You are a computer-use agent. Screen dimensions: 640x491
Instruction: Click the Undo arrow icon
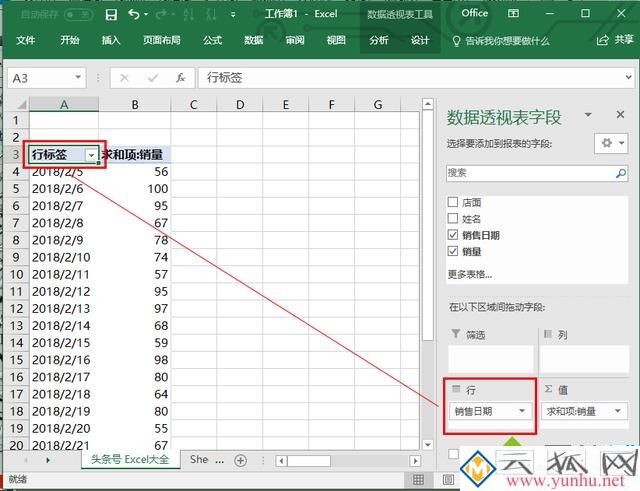(x=133, y=15)
